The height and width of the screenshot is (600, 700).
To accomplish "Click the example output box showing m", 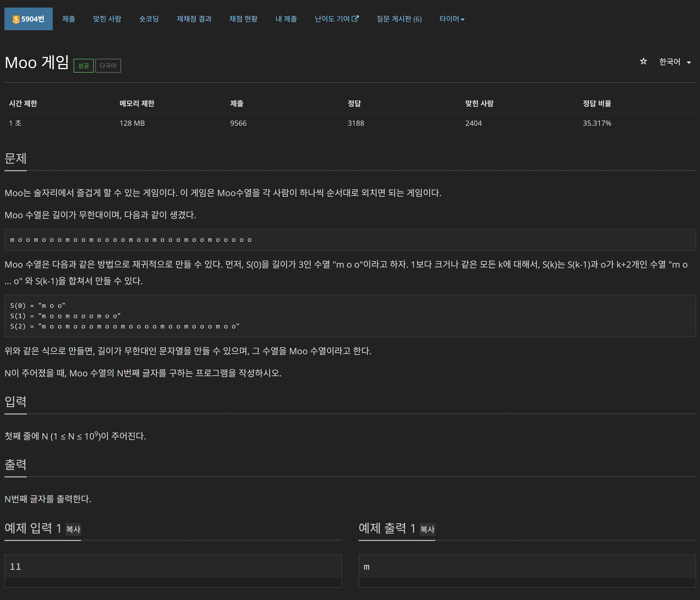I will coord(527,567).
